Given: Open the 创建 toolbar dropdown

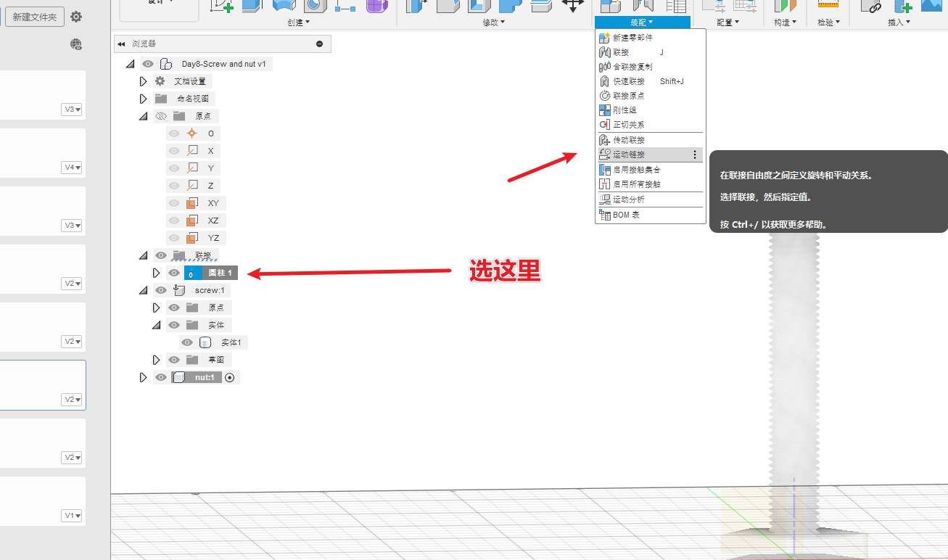Looking at the screenshot, I should [299, 22].
